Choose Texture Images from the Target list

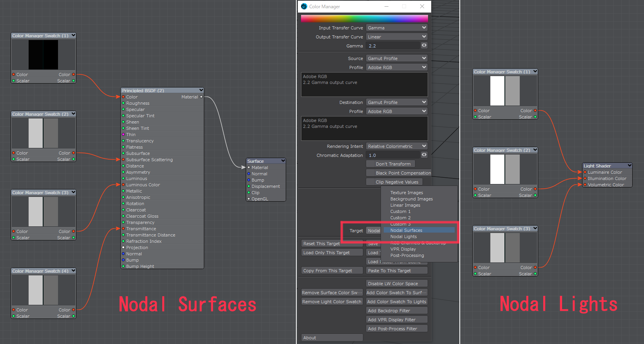pos(406,193)
